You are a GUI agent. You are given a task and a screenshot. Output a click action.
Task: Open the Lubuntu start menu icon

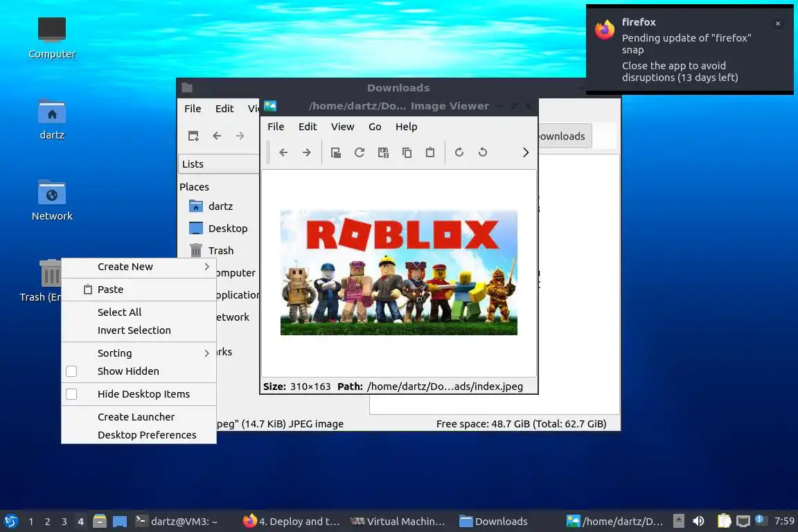tap(11, 522)
